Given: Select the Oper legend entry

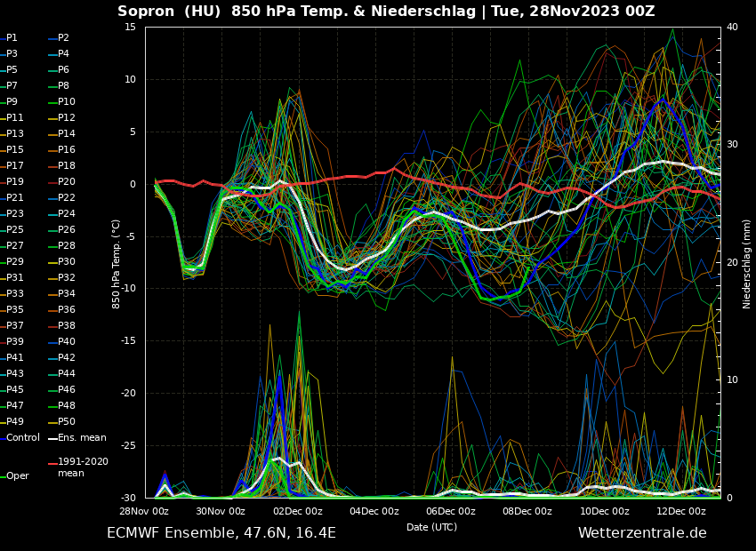Looking at the screenshot, I should (x=17, y=476).
